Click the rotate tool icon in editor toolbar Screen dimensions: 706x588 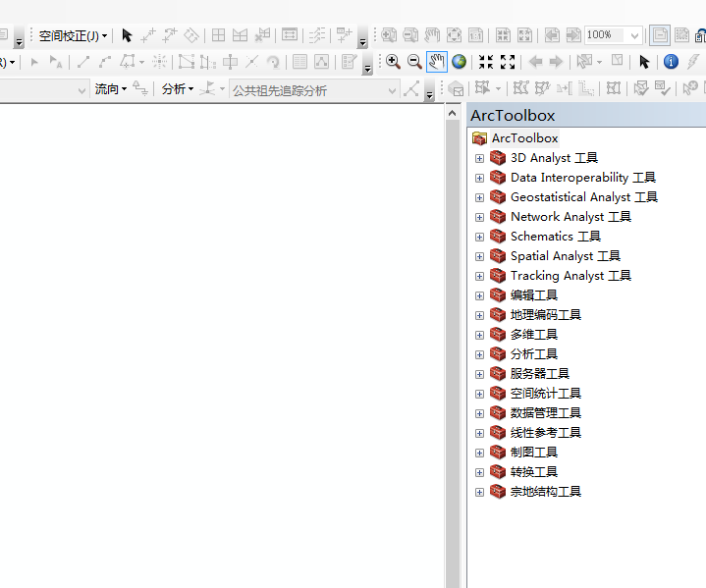pos(273,62)
